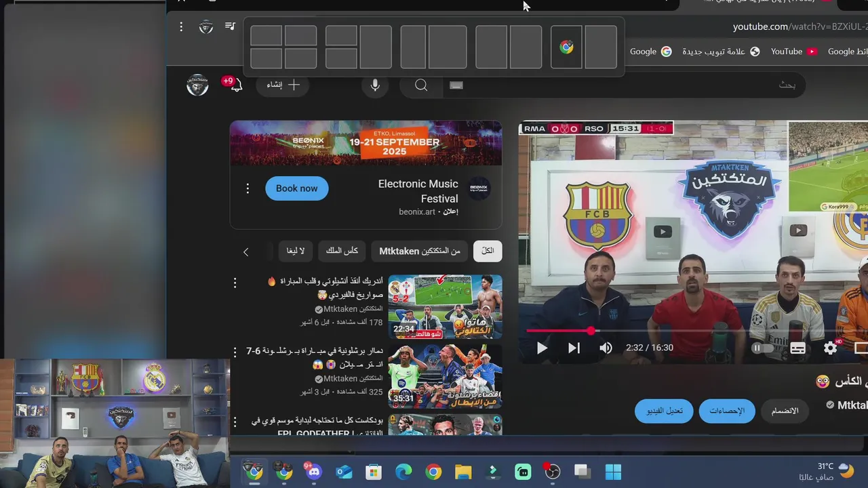Image resolution: width=868 pixels, height=488 pixels.
Task: Open the media control icon in Chrome toolbar
Action: (x=230, y=26)
